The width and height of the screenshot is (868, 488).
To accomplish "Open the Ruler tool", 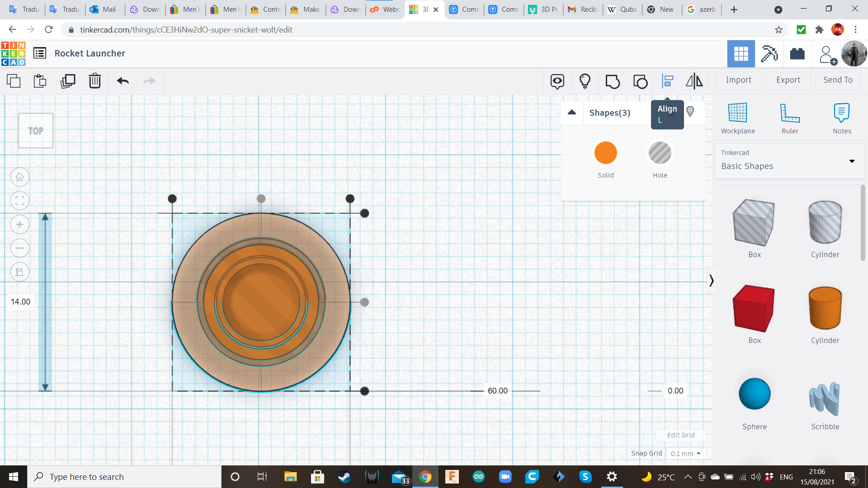I will pos(790,118).
